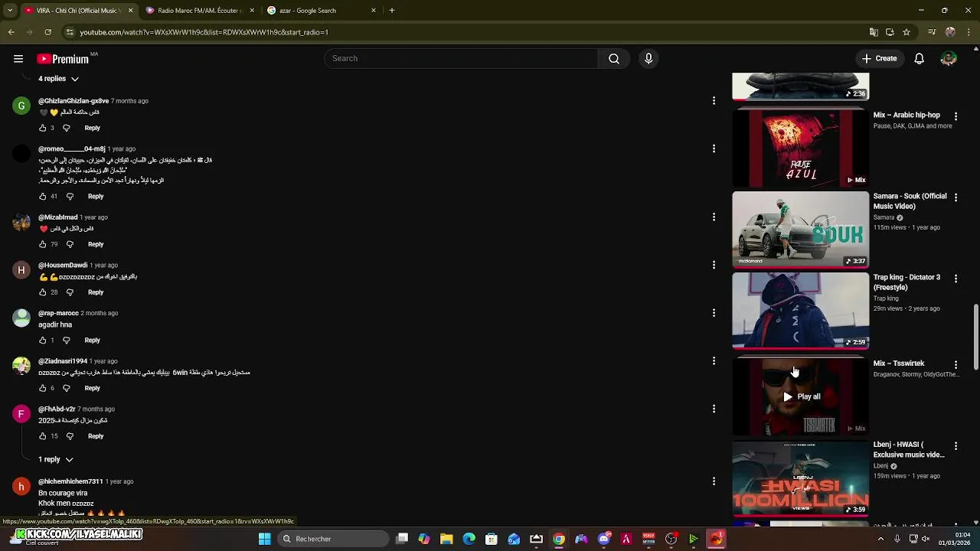Open Microsoft Edge from the taskbar

[x=469, y=539]
